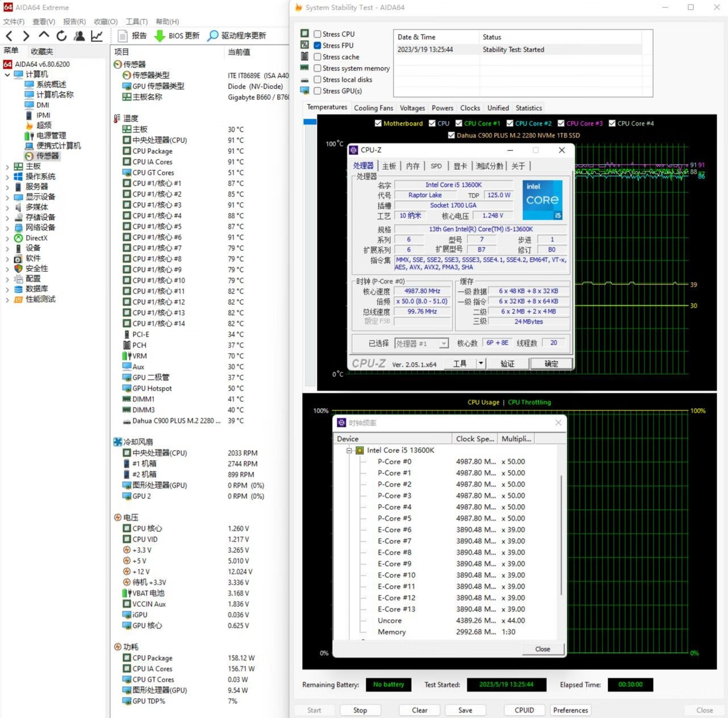Viewport: 728px width, 718px height.
Task: Open the 工具(T) menu in AIDA64
Action: pyautogui.click(x=136, y=22)
